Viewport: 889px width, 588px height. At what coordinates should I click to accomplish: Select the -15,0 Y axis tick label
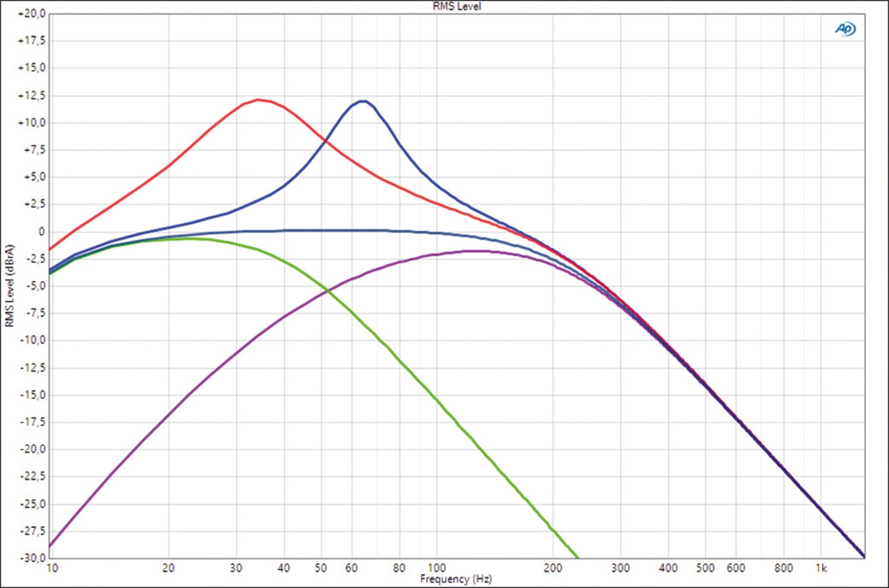31,395
